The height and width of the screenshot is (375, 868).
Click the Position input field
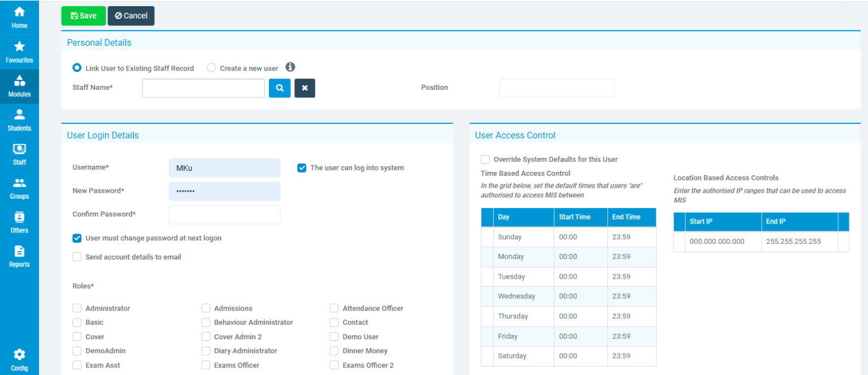556,88
